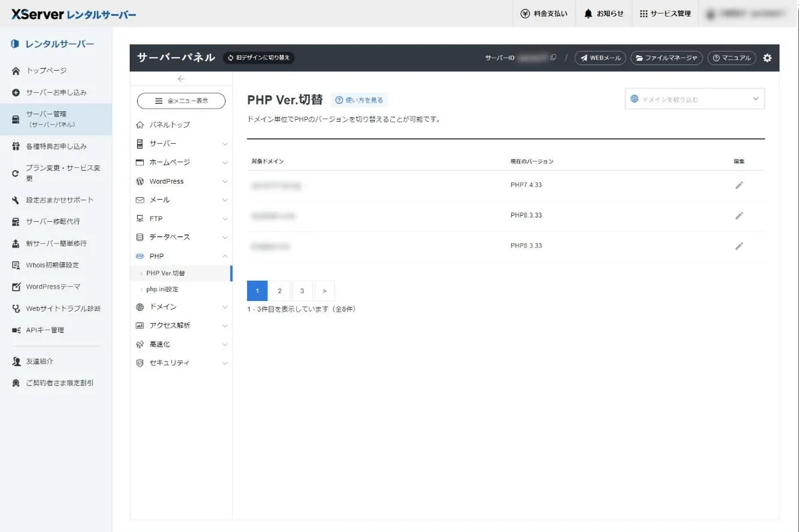Open マニュアル button

click(732, 58)
